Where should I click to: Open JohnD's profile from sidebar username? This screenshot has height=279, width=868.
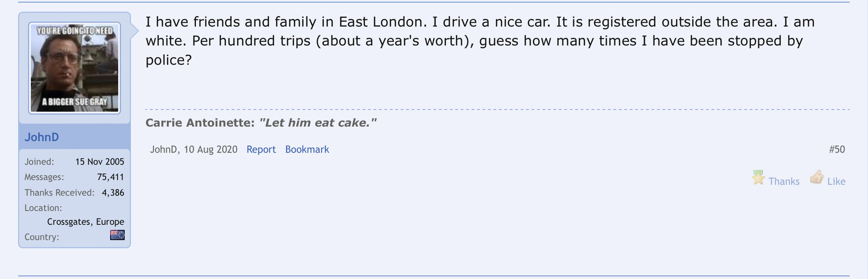(42, 137)
